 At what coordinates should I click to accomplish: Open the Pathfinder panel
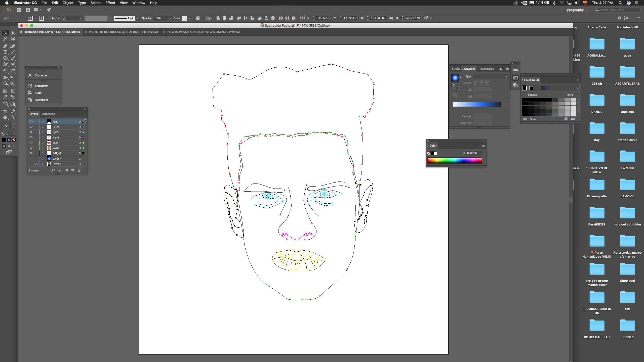[x=41, y=100]
